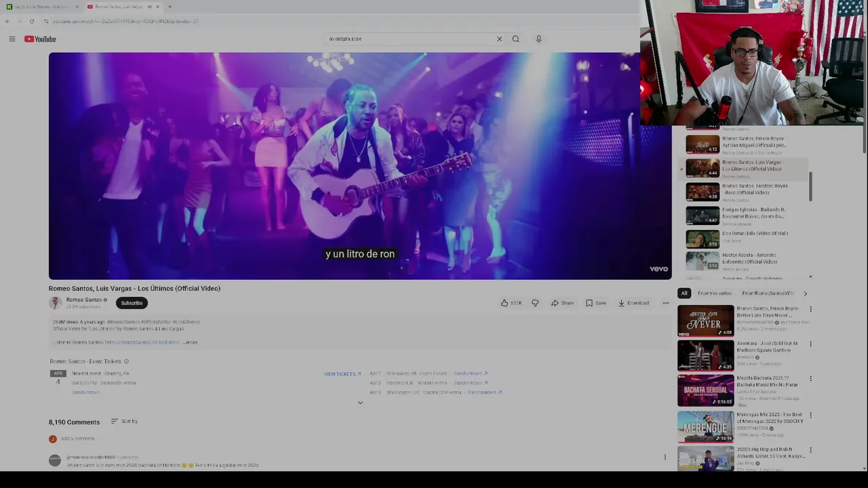Switch to the first Kick stream browser tab
The image size is (868, 488).
click(x=43, y=7)
